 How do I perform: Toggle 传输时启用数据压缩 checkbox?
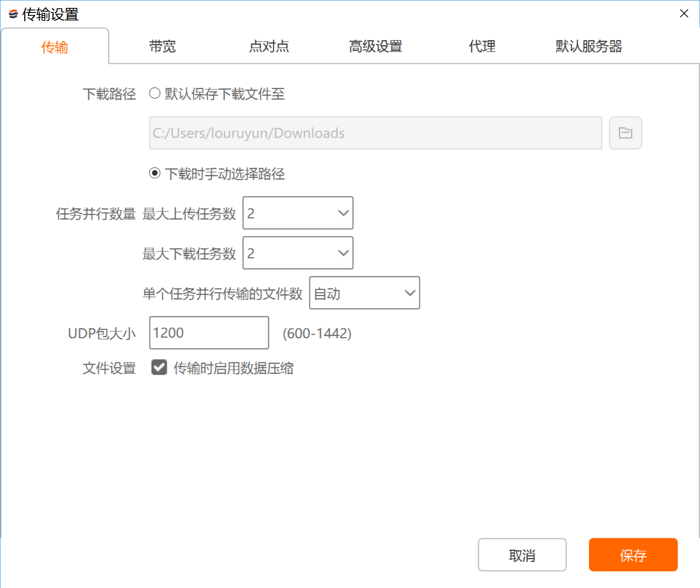pyautogui.click(x=159, y=367)
